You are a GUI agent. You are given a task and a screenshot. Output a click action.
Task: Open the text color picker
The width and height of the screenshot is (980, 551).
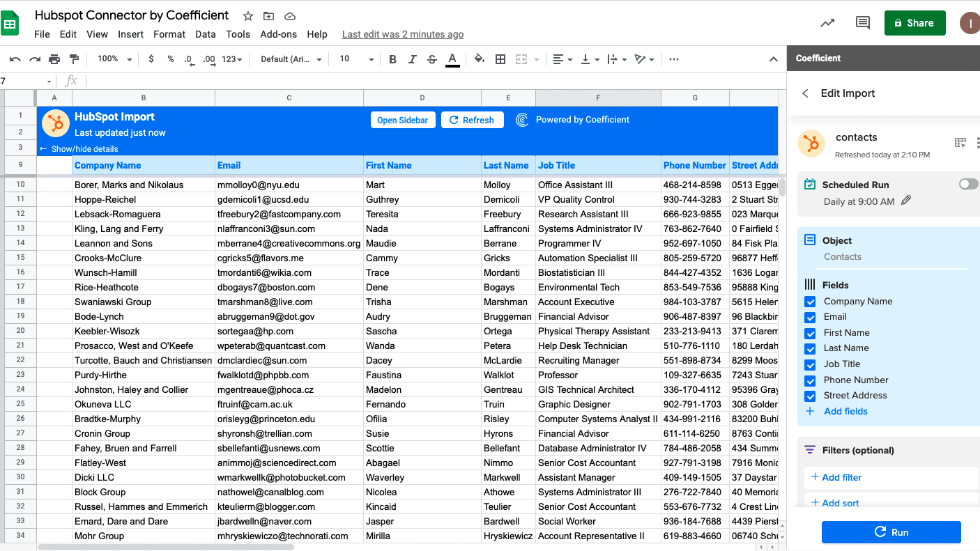(x=452, y=59)
